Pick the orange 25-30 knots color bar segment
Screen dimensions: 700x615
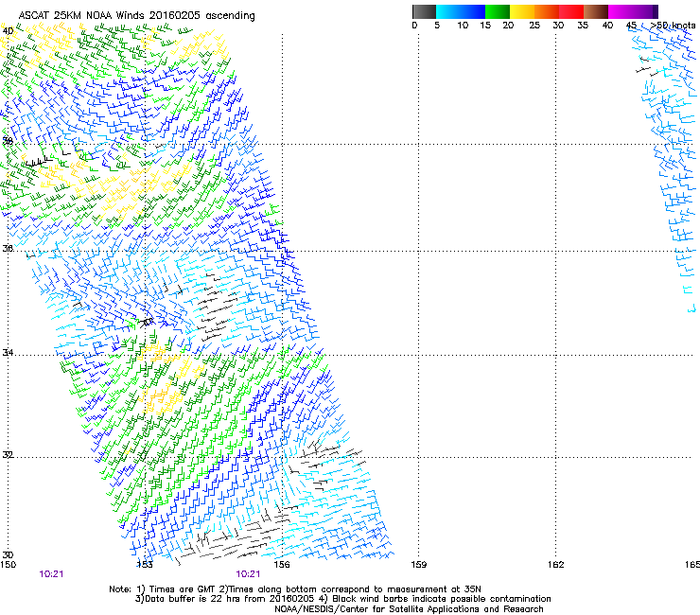(547, 11)
